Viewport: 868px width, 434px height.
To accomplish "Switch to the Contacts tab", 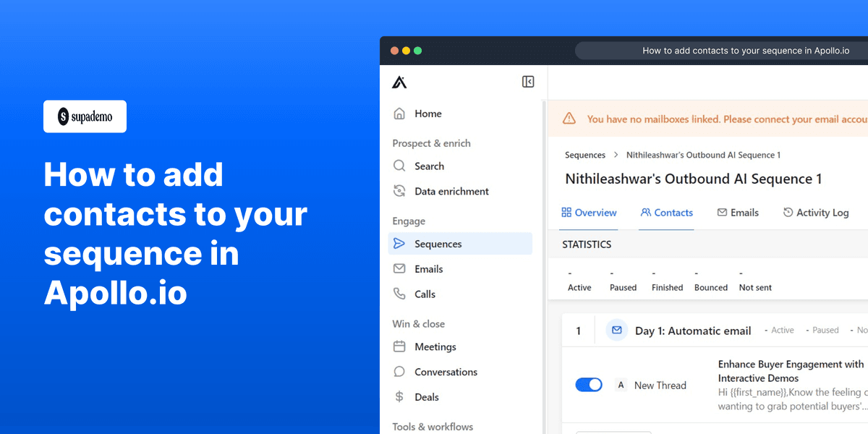I will [x=666, y=212].
